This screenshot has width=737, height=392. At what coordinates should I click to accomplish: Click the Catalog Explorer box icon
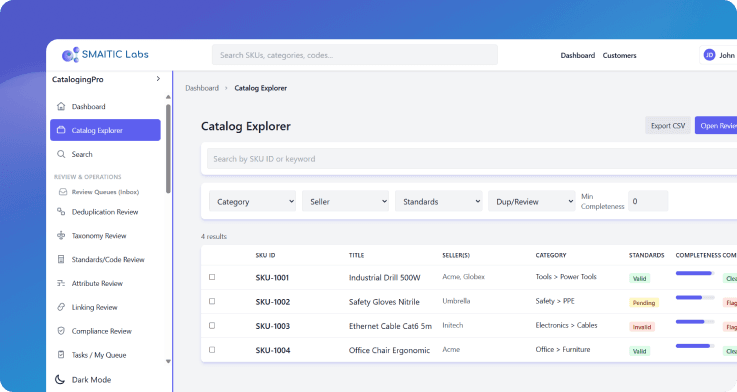pos(61,130)
